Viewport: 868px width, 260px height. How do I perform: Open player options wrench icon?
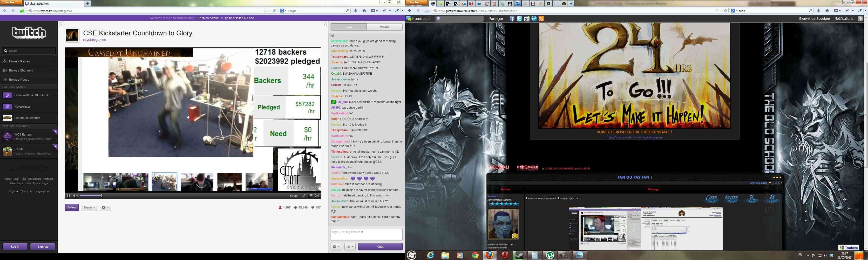(x=304, y=196)
